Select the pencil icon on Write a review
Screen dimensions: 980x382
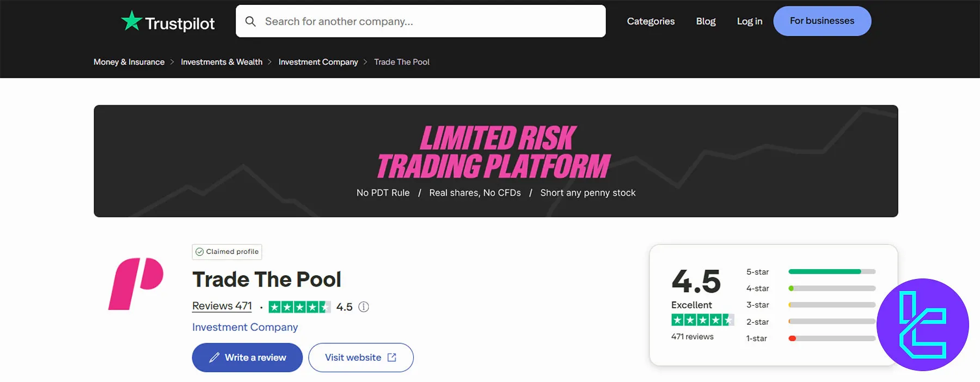coord(215,357)
